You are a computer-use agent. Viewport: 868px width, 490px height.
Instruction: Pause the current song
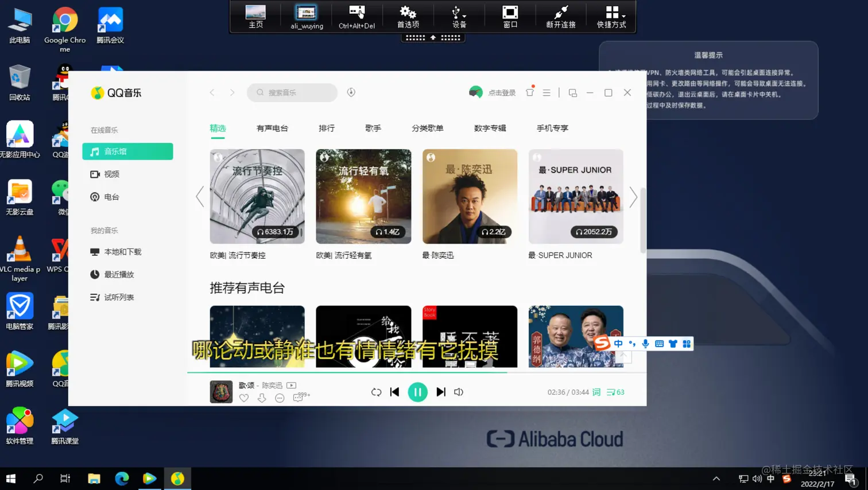(418, 392)
